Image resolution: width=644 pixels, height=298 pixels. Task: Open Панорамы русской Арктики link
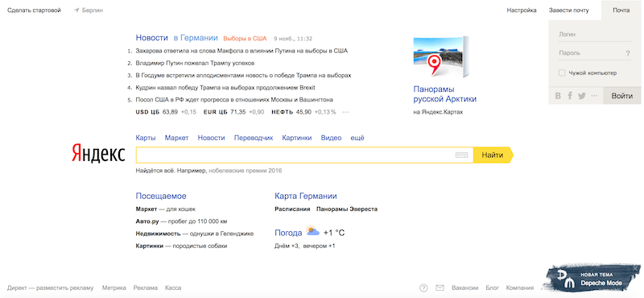445,94
